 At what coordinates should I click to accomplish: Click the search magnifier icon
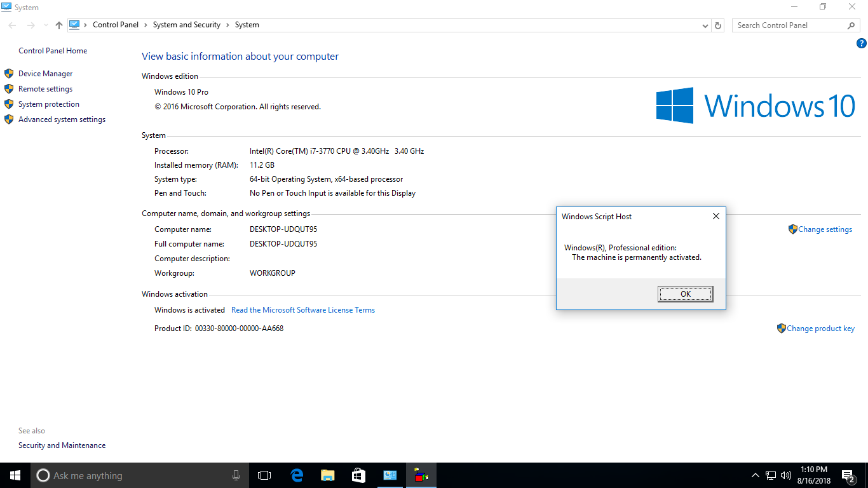click(851, 25)
